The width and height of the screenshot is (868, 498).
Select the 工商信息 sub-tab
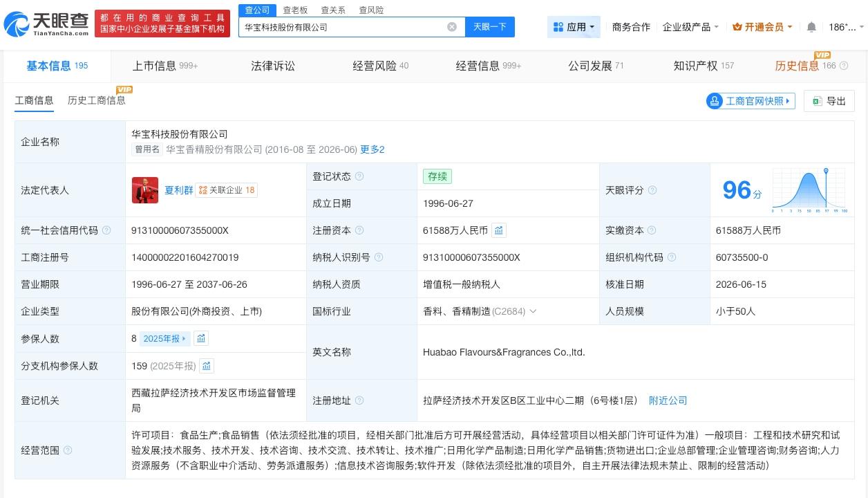click(34, 100)
